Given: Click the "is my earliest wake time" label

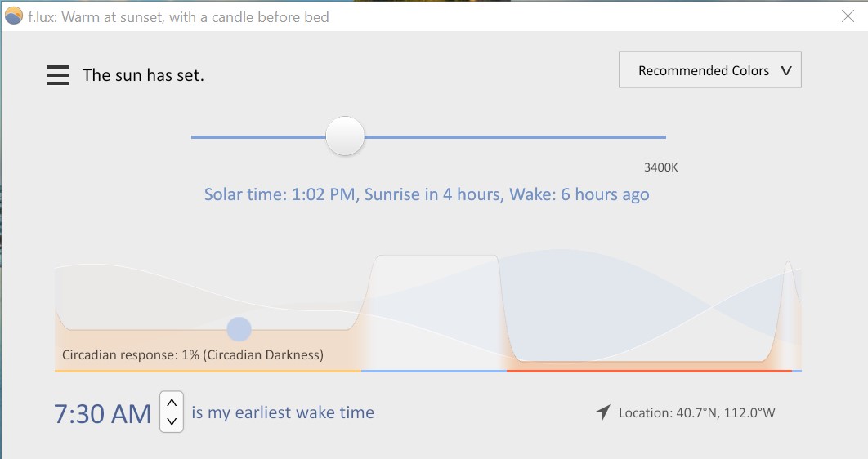Looking at the screenshot, I should pyautogui.click(x=283, y=412).
